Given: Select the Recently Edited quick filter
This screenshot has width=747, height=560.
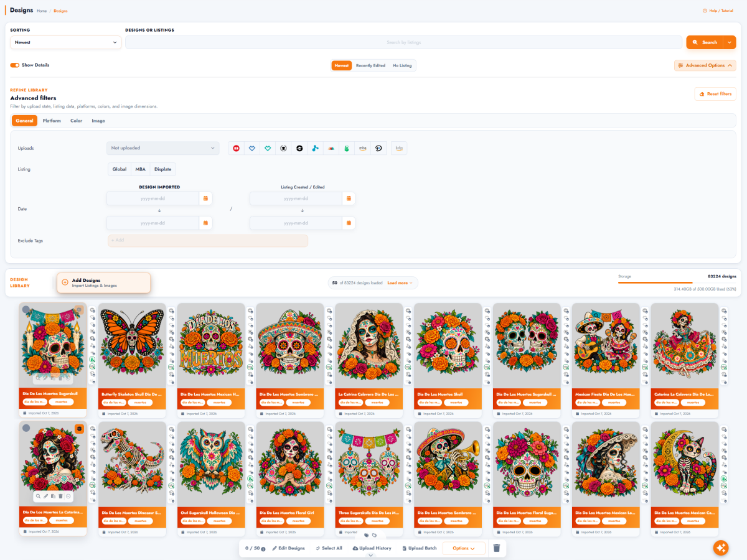Looking at the screenshot, I should point(370,65).
